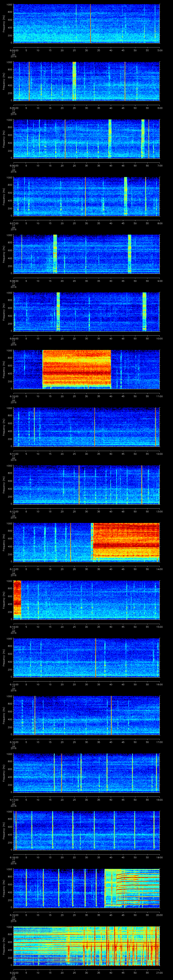Click the 11:00 end time label
Viewport: 173px width, 980px height.
(x=160, y=396)
